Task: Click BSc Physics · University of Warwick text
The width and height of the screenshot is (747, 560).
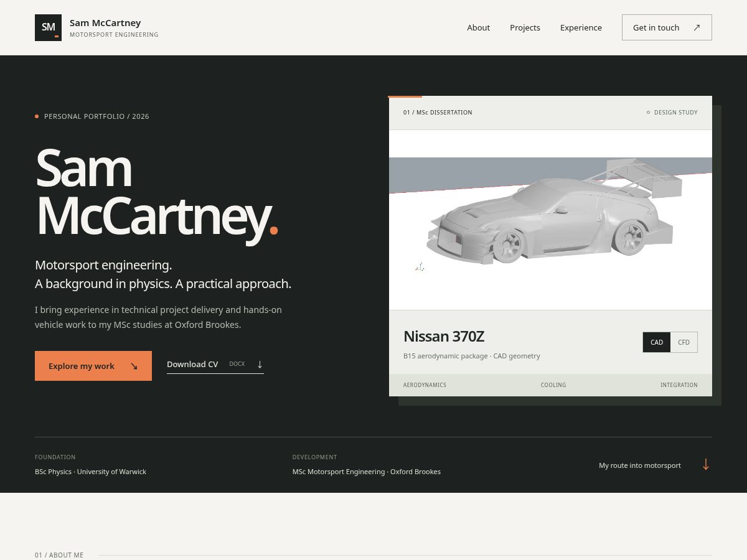Action: tap(90, 472)
